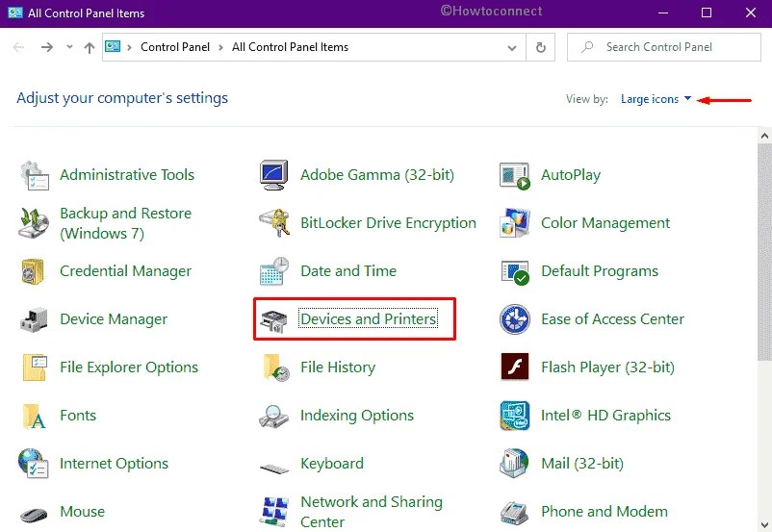This screenshot has height=532, width=772.
Task: Click the Keyboard icon
Action: 274,468
